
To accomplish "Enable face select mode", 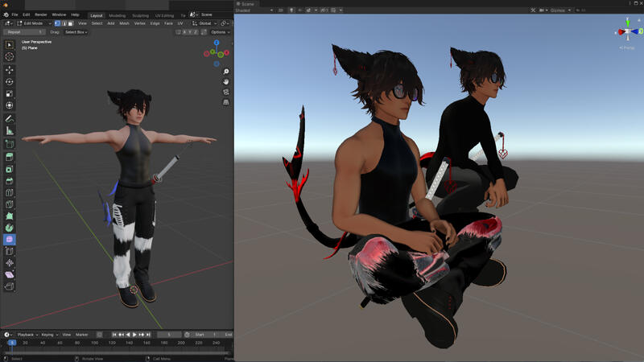I will click(x=70, y=23).
